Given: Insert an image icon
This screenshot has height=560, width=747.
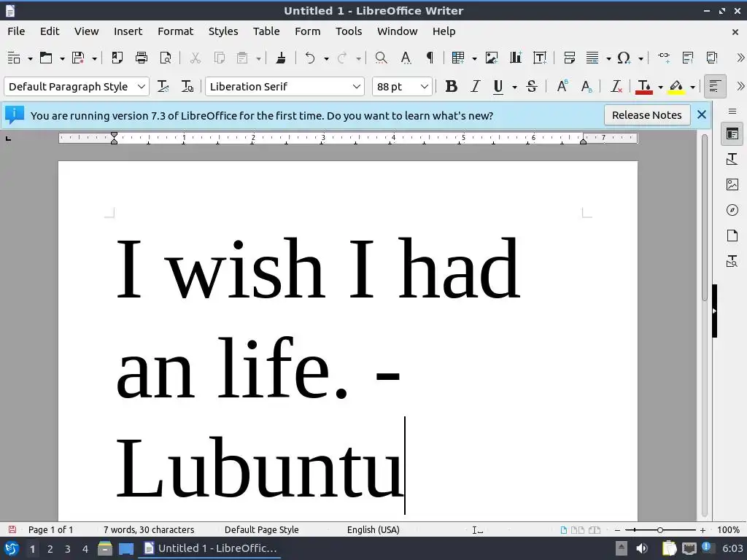Looking at the screenshot, I should pos(491,58).
